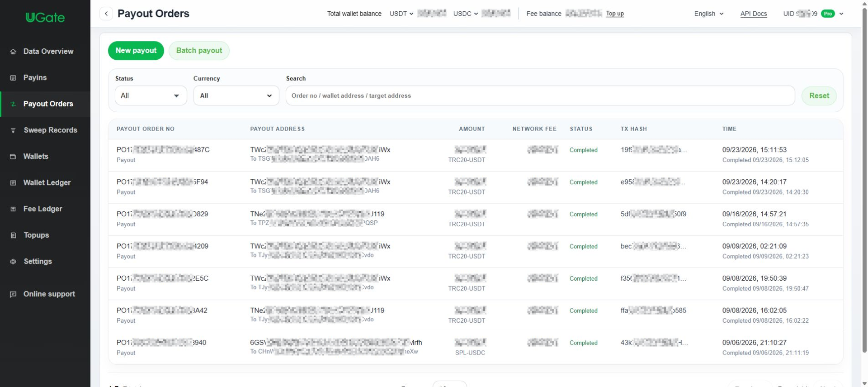Click the Data Overview home icon
Screen dimensions: 868x387
(13, 52)
